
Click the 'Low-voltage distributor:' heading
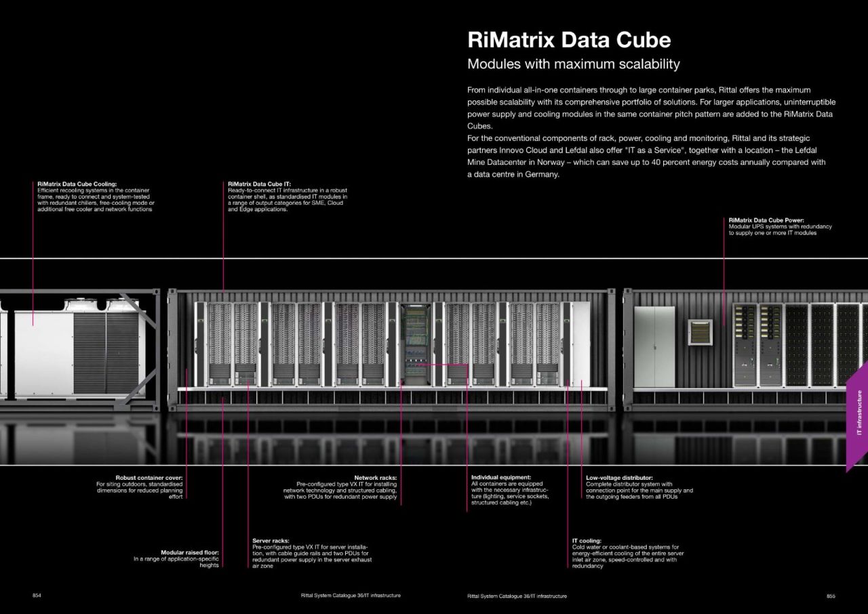point(619,478)
